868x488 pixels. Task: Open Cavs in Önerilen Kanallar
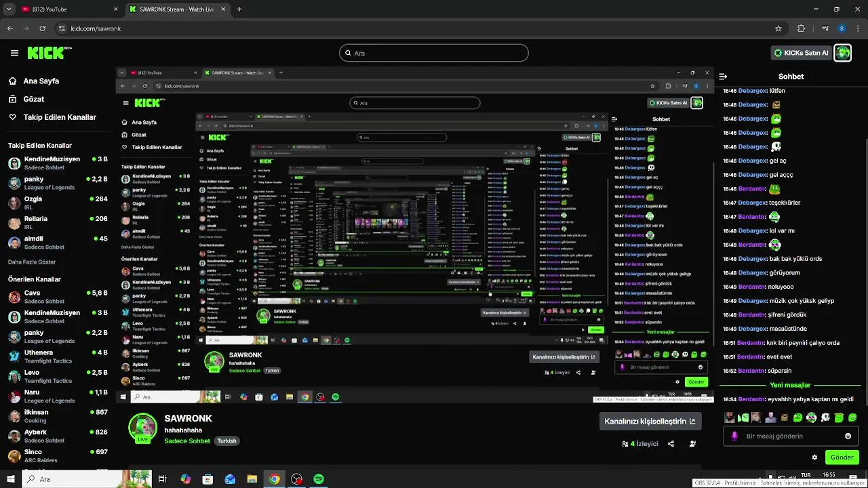(x=58, y=297)
